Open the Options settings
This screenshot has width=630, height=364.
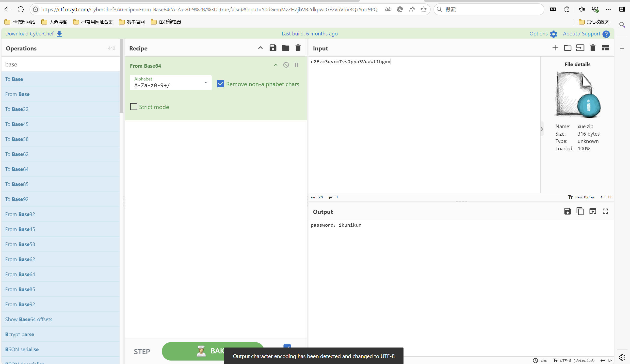click(x=543, y=34)
